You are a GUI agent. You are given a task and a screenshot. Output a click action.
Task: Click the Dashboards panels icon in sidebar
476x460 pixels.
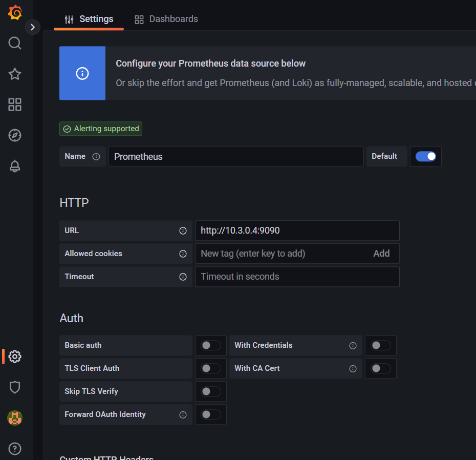coord(15,104)
